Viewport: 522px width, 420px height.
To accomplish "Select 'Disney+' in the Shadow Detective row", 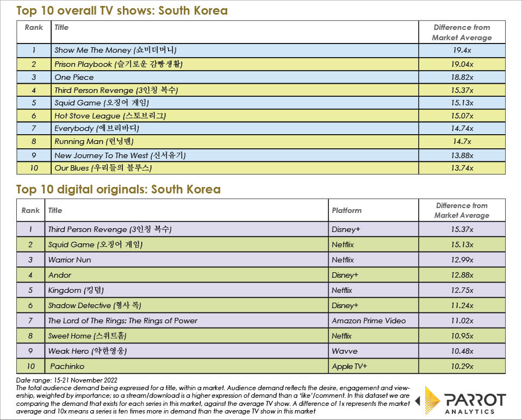I will pyautogui.click(x=345, y=305).
